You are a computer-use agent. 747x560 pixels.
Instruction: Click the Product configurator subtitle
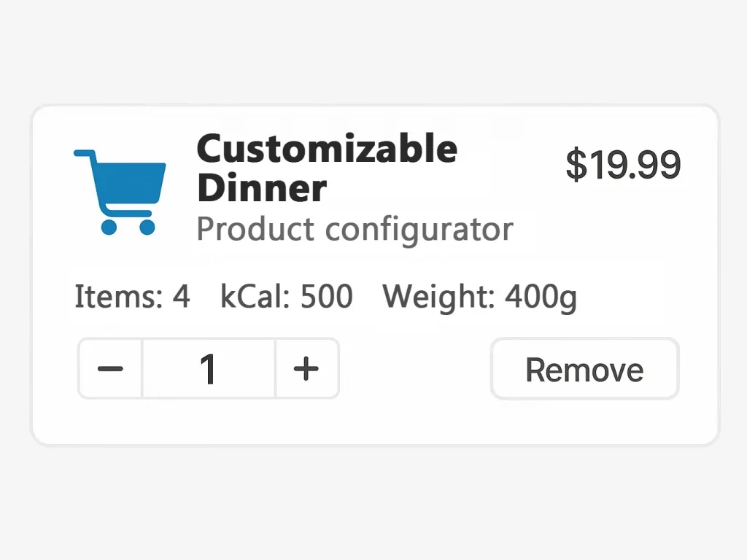(x=355, y=230)
